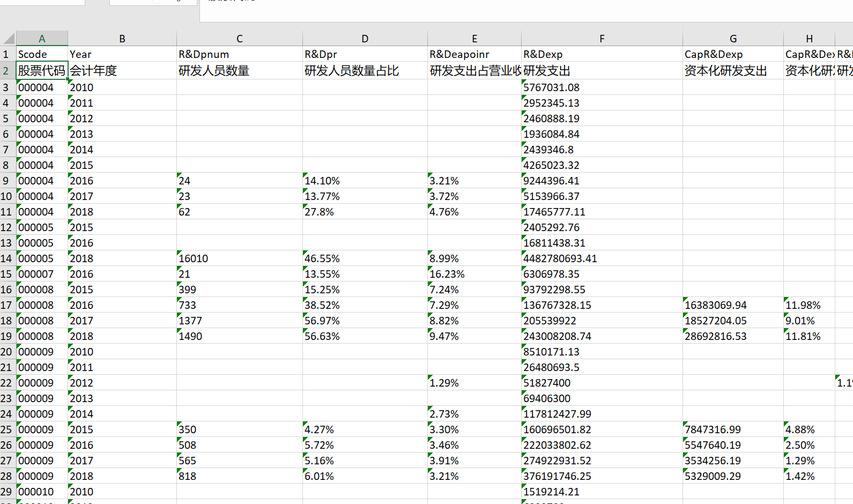
Task: Select column D header
Action: 365,39
